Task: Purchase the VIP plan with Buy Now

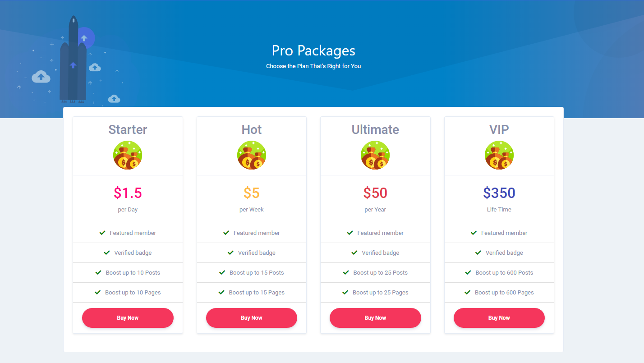Action: pyautogui.click(x=499, y=318)
